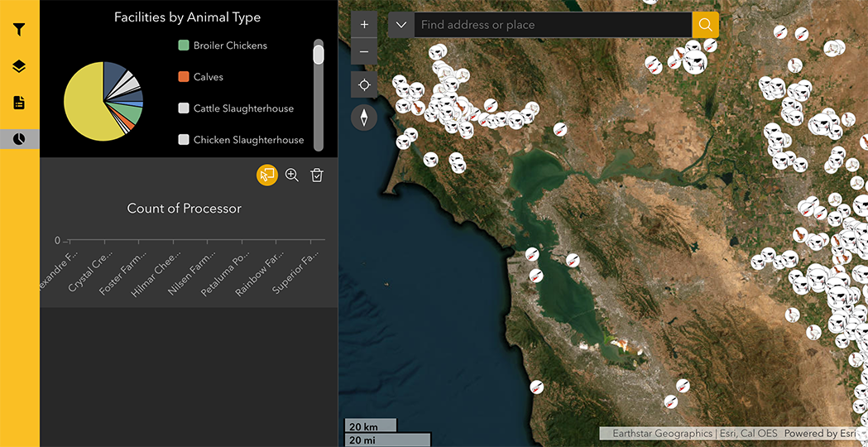
Task: Find my location on map
Action: (x=364, y=84)
